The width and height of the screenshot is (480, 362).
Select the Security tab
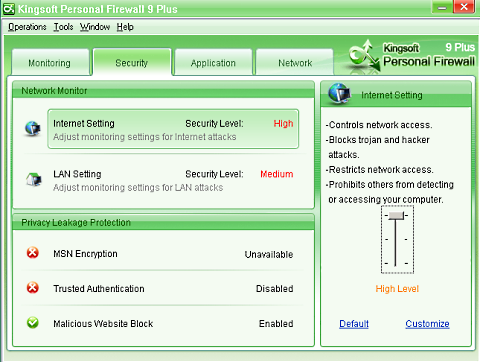(132, 62)
